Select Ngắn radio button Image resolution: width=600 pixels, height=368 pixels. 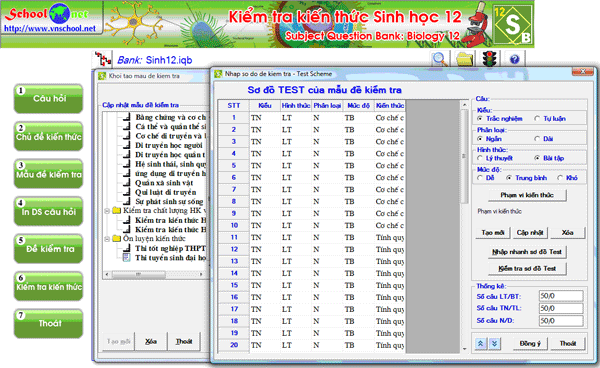[x=480, y=138]
